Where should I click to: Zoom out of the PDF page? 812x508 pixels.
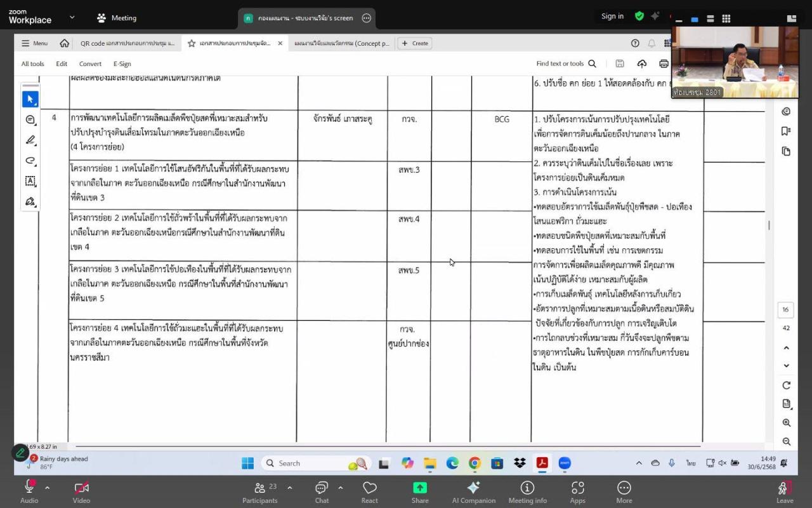pyautogui.click(x=786, y=441)
